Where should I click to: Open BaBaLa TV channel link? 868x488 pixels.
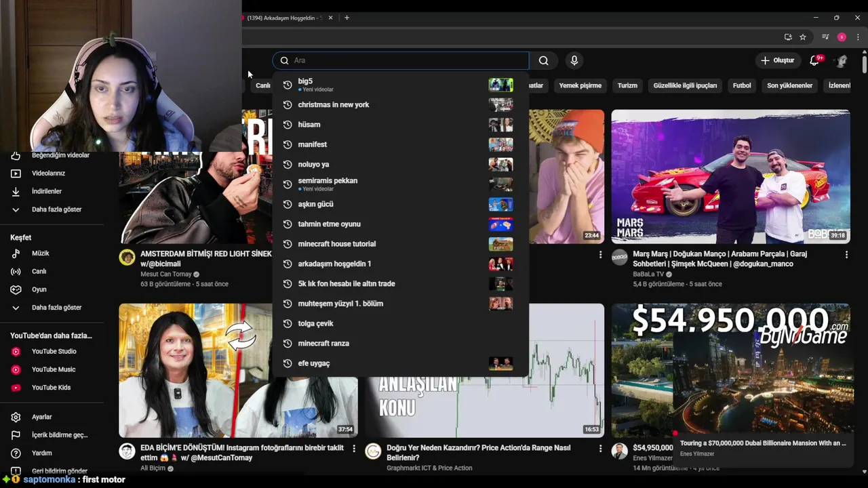(x=649, y=274)
